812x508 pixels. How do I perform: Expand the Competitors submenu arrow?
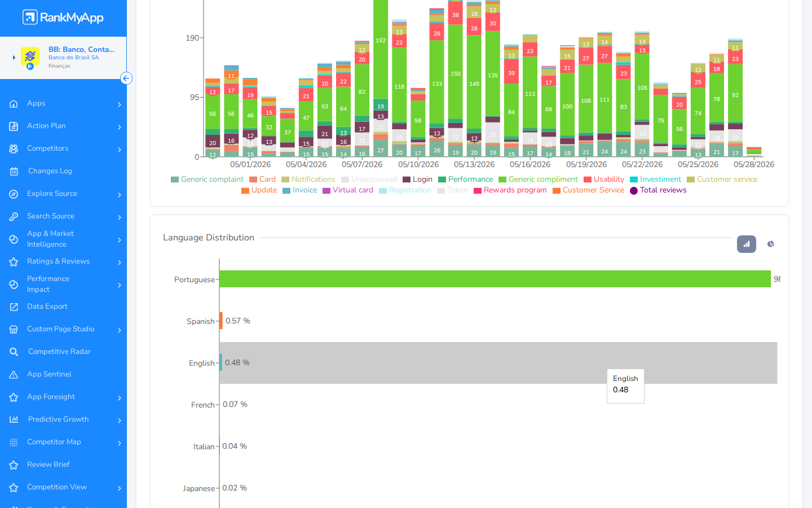pyautogui.click(x=120, y=150)
